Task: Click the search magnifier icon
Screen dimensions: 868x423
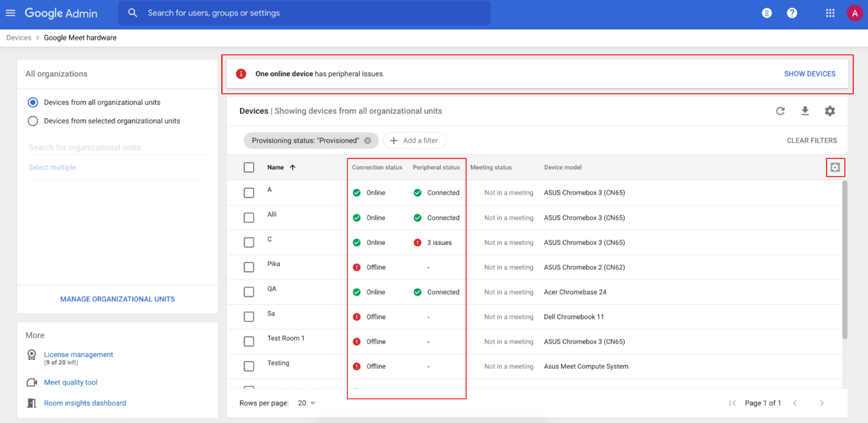Action: coord(132,12)
